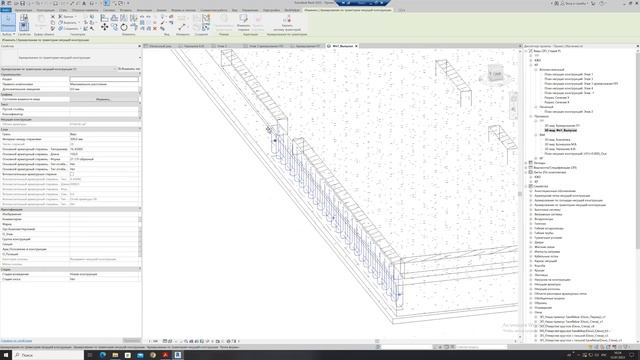Viewport: 640px width, 360px height.
Task: Click the Cut to clipboard scissors icon
Action: 53,17
